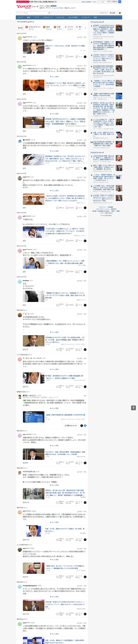Viewport: 138px width, 644px height.
Task: Click the ウェブ検索 input field
Action: pyautogui.click(x=102, y=2)
